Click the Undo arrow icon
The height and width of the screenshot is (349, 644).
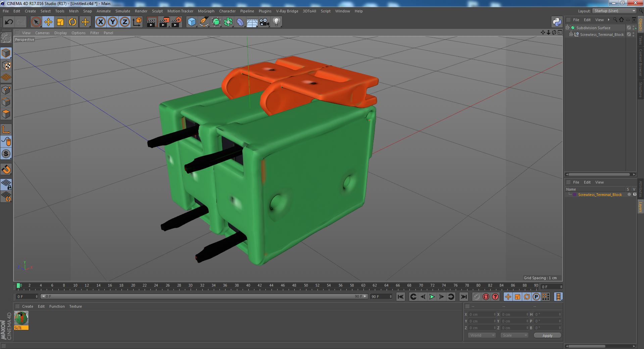click(x=9, y=22)
